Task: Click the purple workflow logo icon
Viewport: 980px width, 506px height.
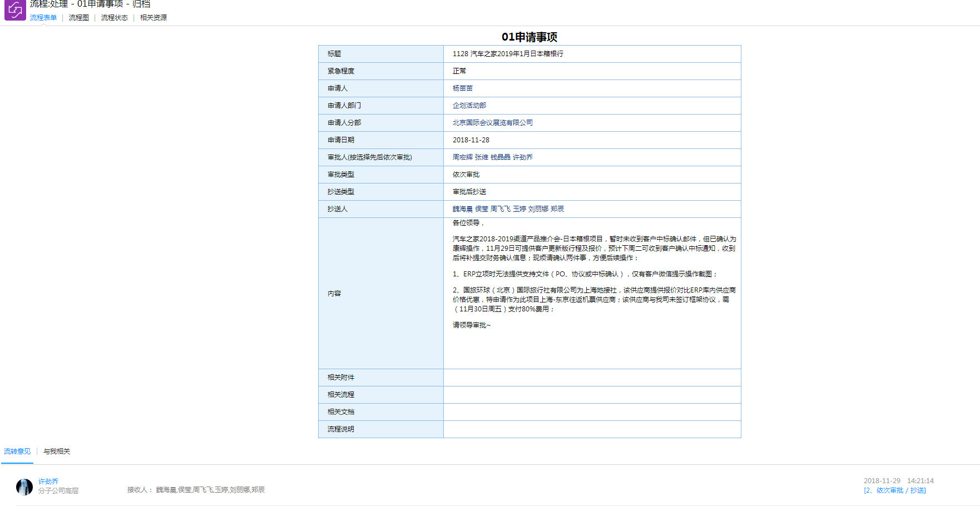Action: tap(15, 10)
